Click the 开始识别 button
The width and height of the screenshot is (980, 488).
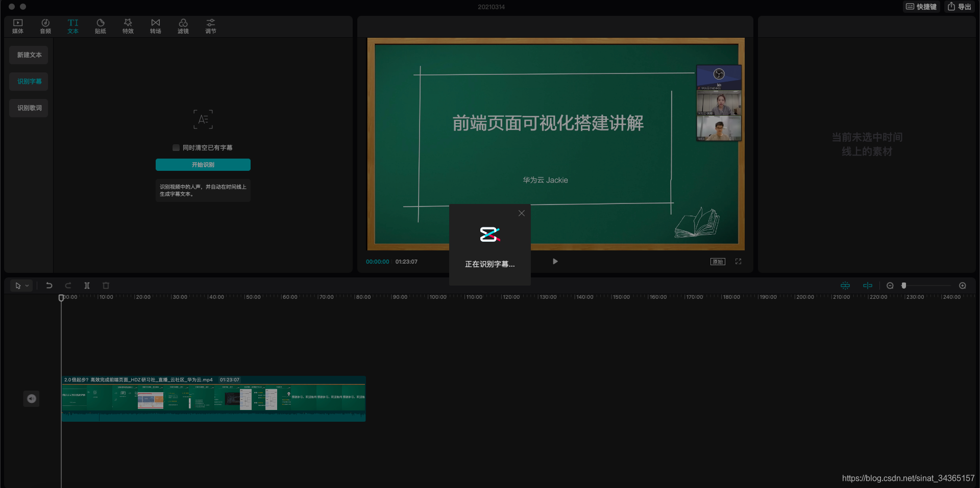coord(203,165)
